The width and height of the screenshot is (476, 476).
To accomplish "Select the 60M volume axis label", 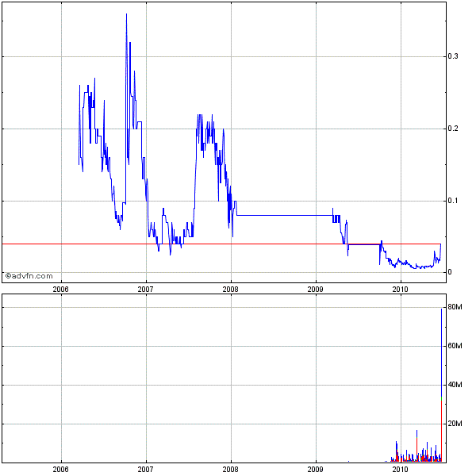I will pyautogui.click(x=455, y=346).
